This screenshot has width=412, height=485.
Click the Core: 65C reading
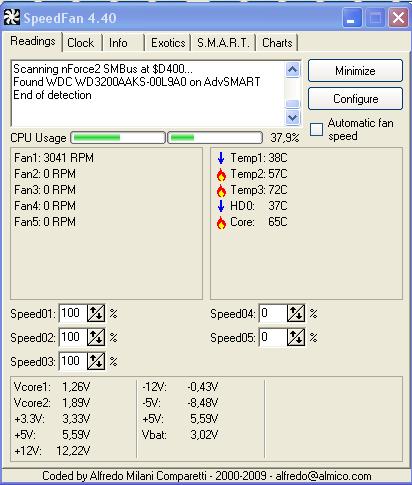click(x=259, y=222)
